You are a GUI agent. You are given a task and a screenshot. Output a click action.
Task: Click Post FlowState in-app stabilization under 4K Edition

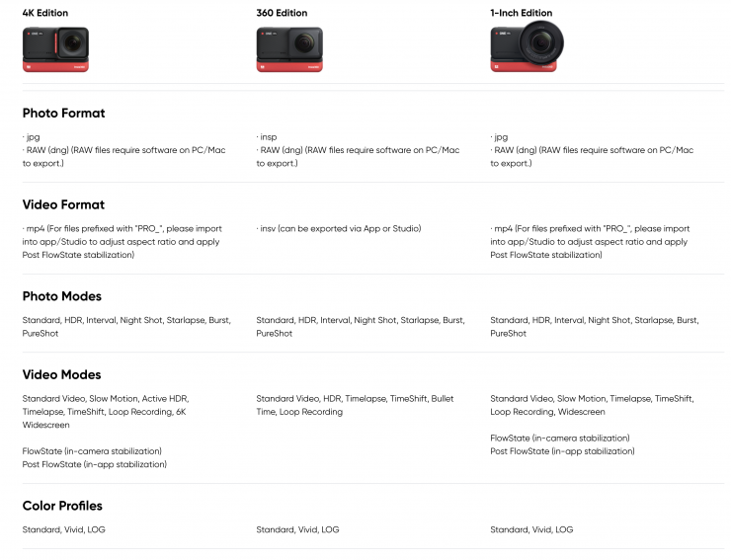coord(92,464)
